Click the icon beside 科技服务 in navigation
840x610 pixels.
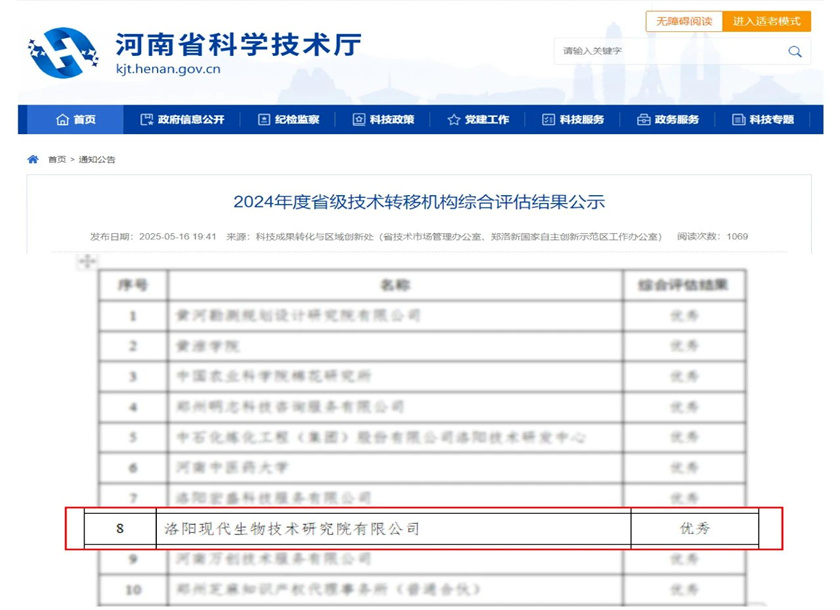point(549,119)
